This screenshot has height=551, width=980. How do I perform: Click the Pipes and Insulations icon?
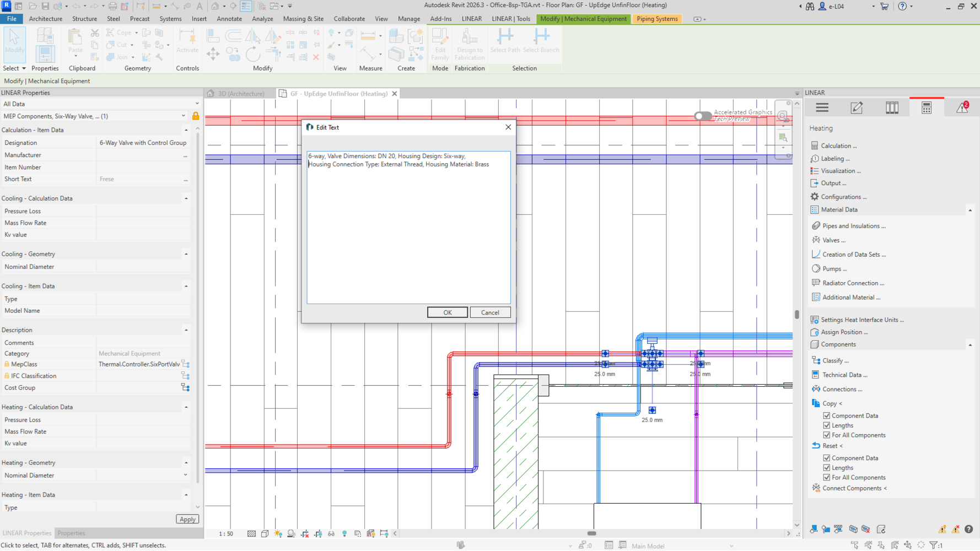pos(816,226)
